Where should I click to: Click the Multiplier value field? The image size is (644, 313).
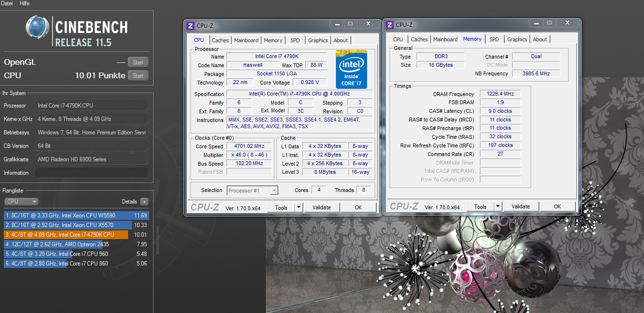(249, 155)
